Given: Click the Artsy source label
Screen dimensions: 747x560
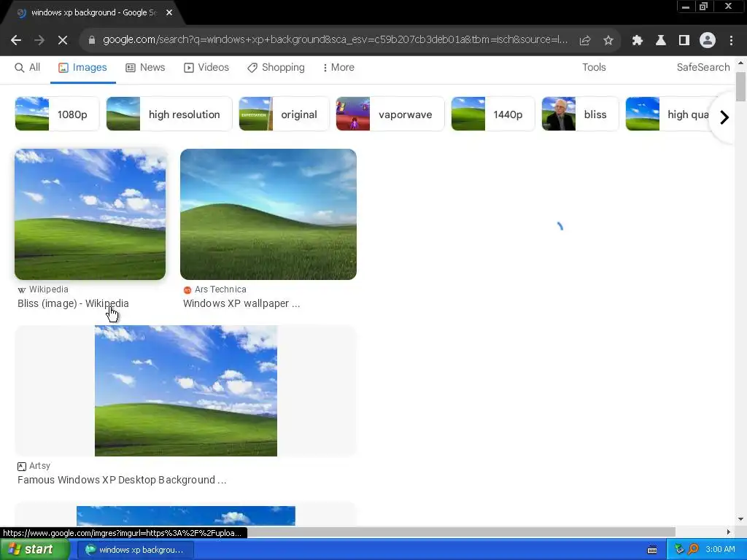Looking at the screenshot, I should point(39,466).
